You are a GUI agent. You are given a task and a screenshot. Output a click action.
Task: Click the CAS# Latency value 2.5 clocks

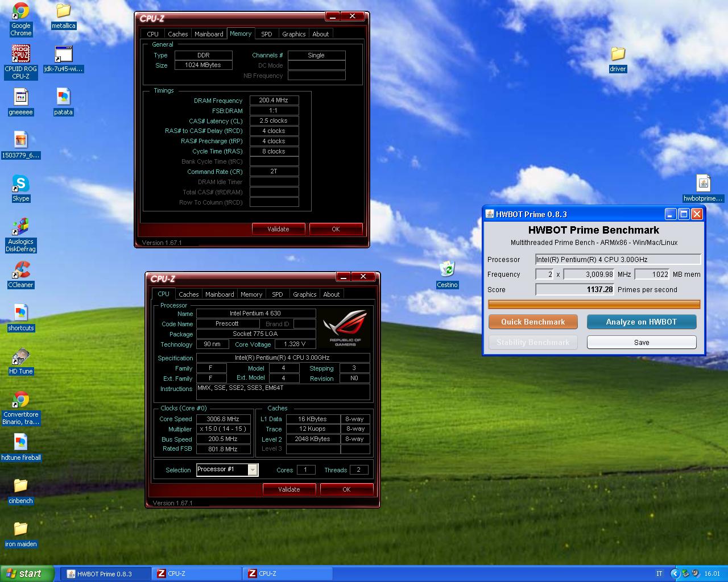coord(274,120)
